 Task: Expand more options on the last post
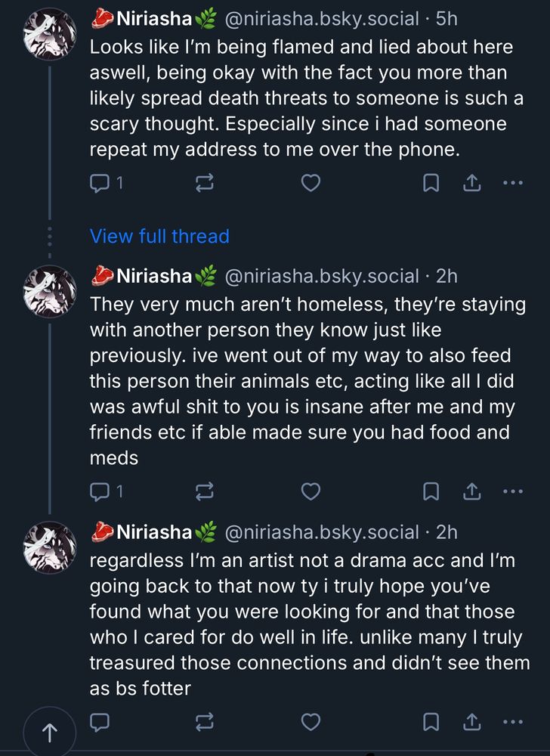click(512, 722)
